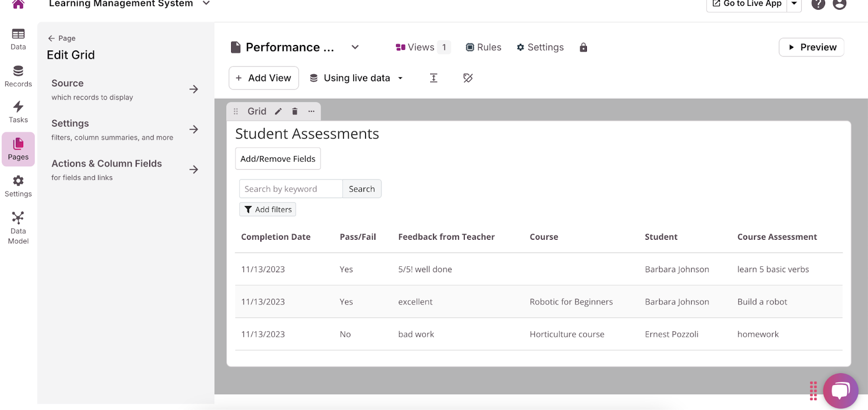Open the Data section in the sidebar
Viewport: 868px width, 410px height.
click(18, 39)
